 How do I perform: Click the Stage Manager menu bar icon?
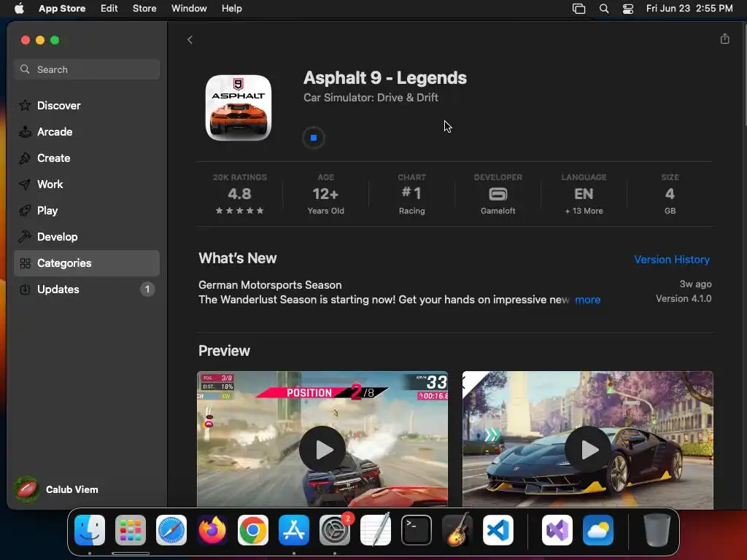click(x=578, y=9)
